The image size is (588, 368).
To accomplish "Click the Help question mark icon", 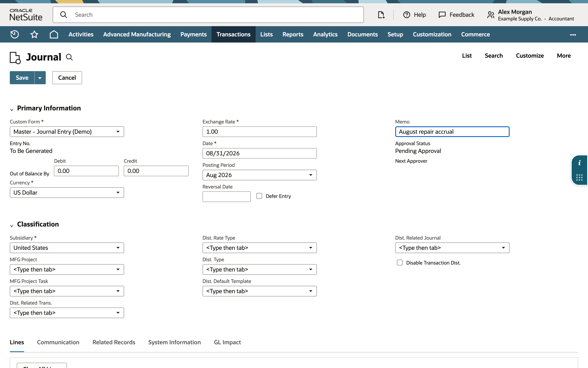I will point(406,15).
